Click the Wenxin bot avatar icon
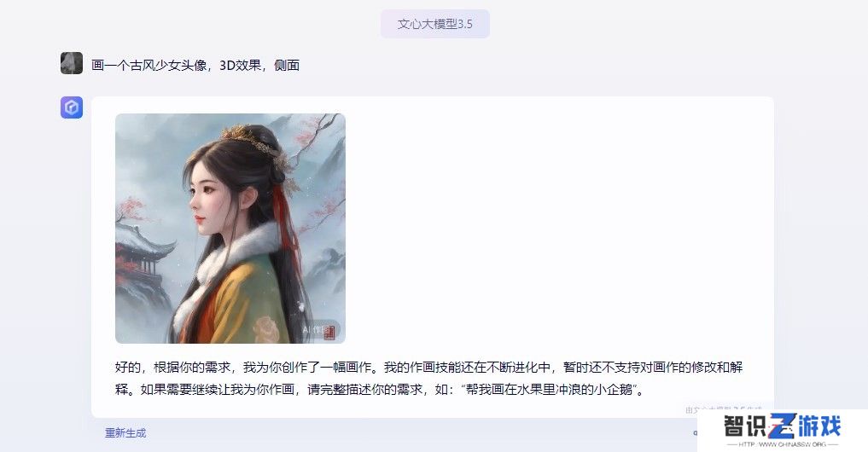The width and height of the screenshot is (868, 452). pos(72,107)
